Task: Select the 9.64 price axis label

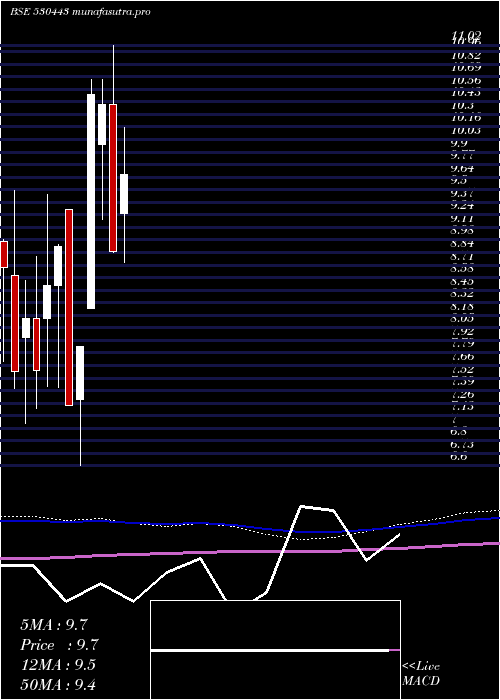Action: click(462, 168)
